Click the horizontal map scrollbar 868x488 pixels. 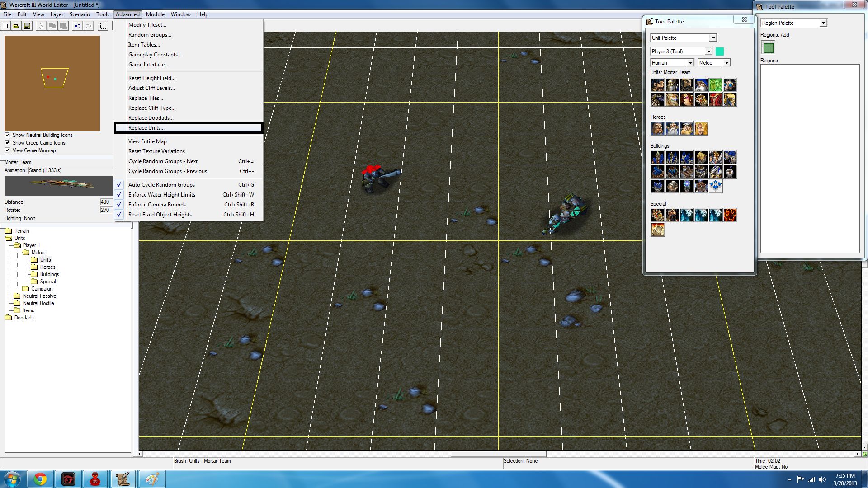[498, 454]
